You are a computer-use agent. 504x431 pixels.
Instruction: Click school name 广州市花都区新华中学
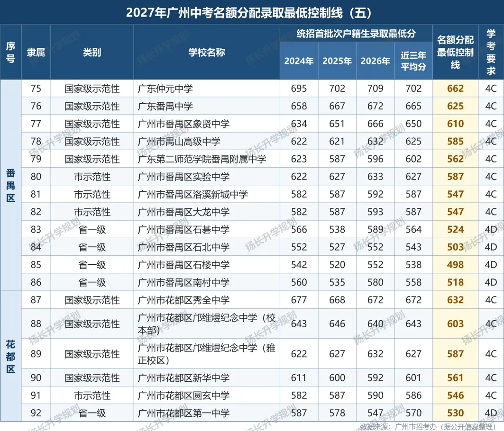pyautogui.click(x=183, y=378)
